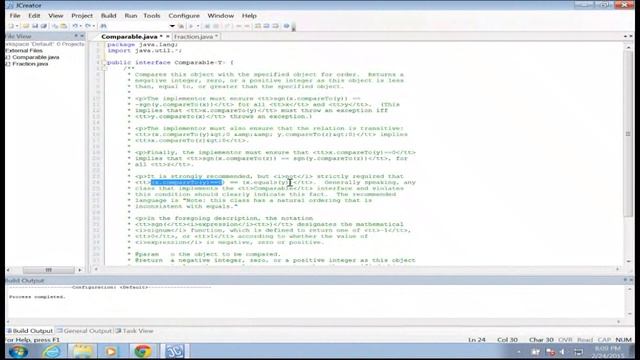
Task: Open the File menu
Action: click(15, 16)
